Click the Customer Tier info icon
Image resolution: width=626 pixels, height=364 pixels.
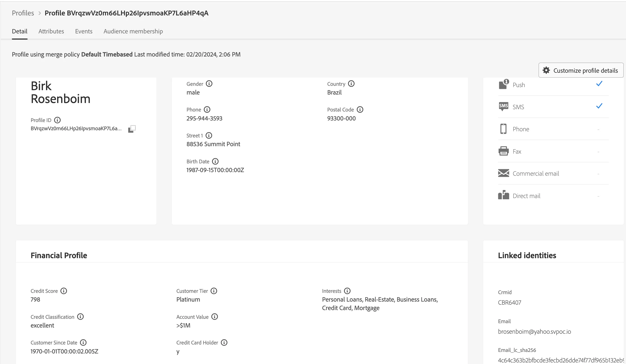(214, 291)
